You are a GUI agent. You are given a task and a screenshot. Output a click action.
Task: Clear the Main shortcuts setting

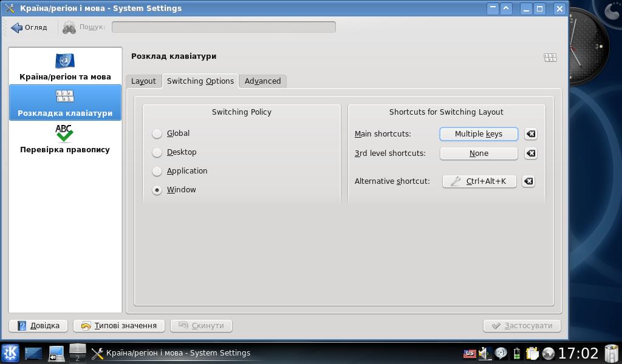pos(531,134)
